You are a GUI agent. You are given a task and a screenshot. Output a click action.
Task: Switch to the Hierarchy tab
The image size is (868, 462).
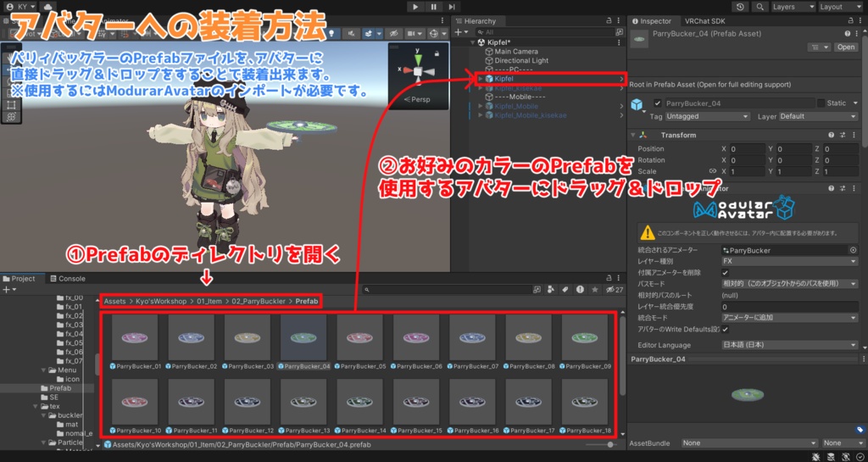475,21
